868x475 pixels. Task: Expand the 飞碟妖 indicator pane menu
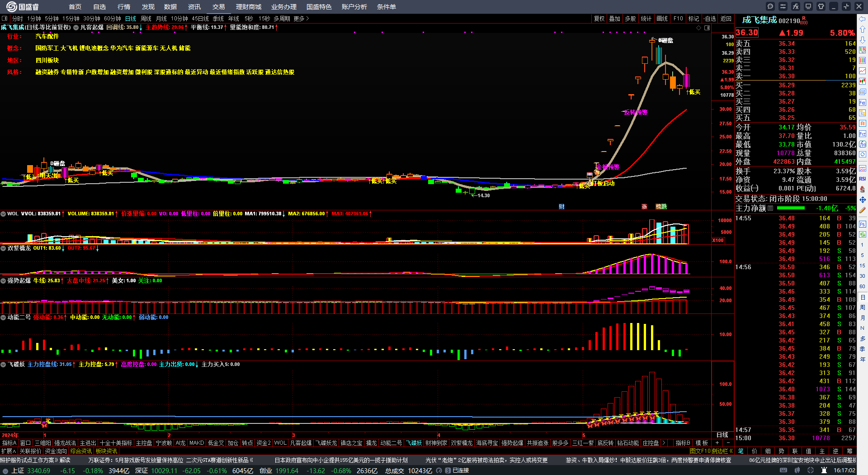click(x=3, y=364)
